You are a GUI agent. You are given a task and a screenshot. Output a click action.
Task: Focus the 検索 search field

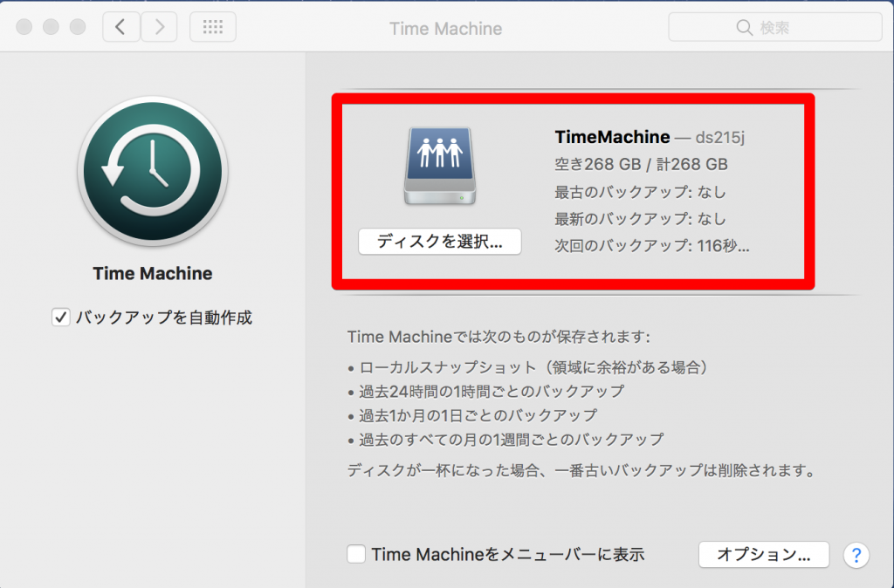pyautogui.click(x=775, y=27)
